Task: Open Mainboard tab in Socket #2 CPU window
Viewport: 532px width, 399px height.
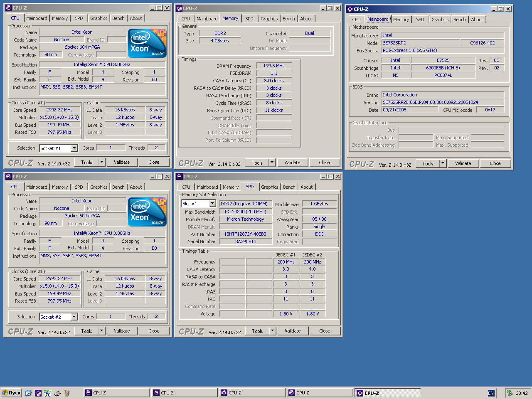Action: pos(37,187)
